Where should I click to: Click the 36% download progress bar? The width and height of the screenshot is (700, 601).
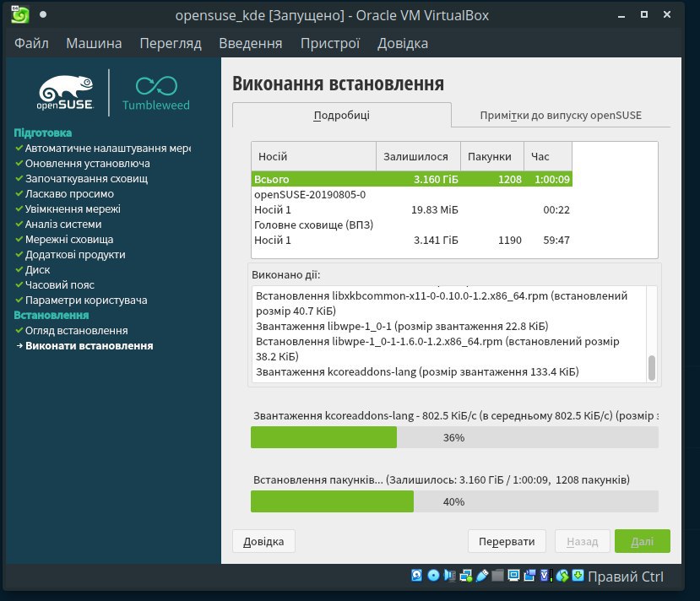pyautogui.click(x=454, y=437)
